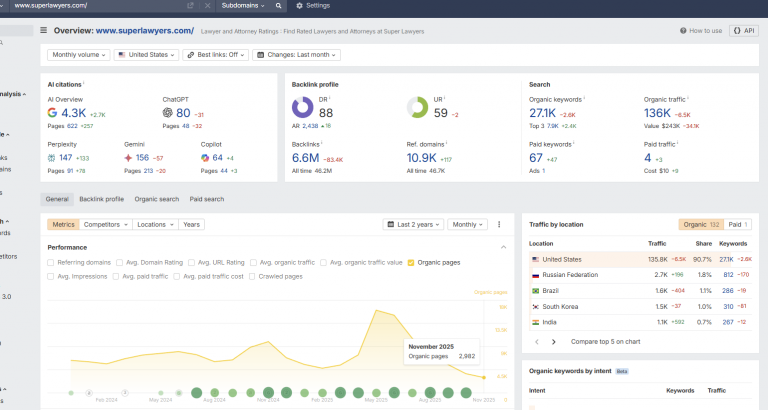Open the three-dot chart options menu
The width and height of the screenshot is (768, 410).
pyautogui.click(x=499, y=225)
